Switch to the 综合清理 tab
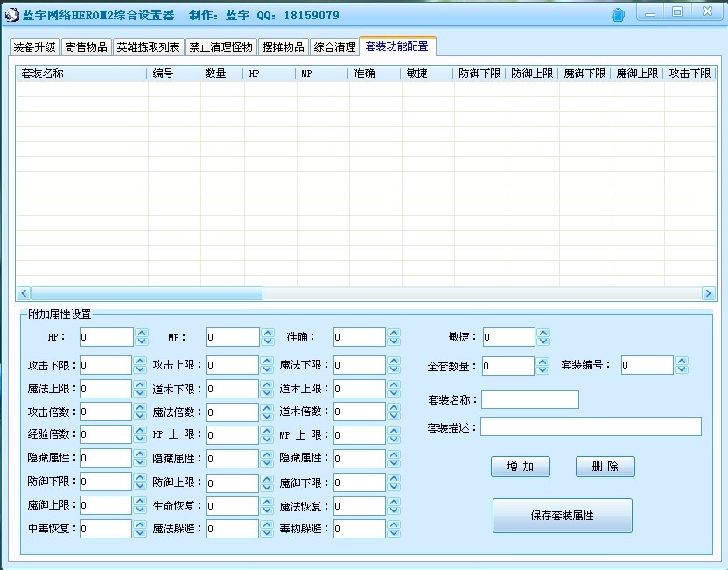Viewport: 728px width, 570px height. pos(334,47)
